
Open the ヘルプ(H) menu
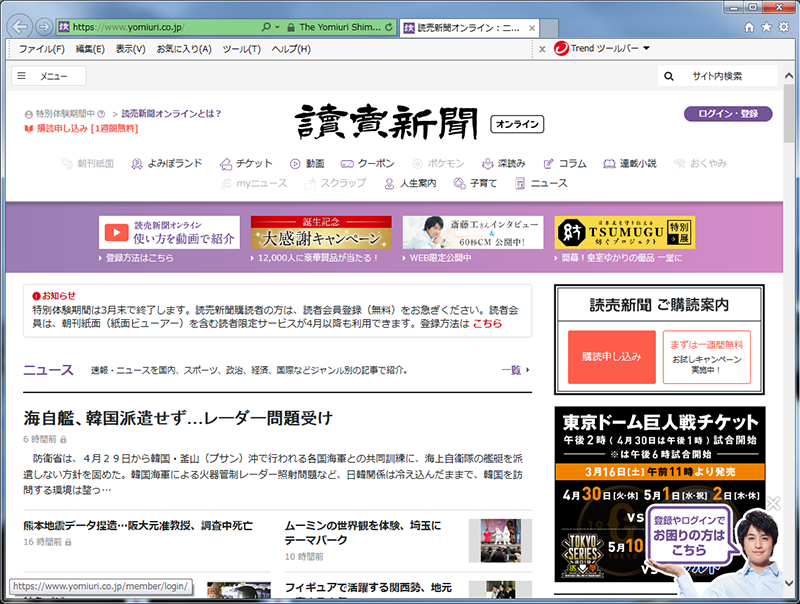[x=291, y=49]
